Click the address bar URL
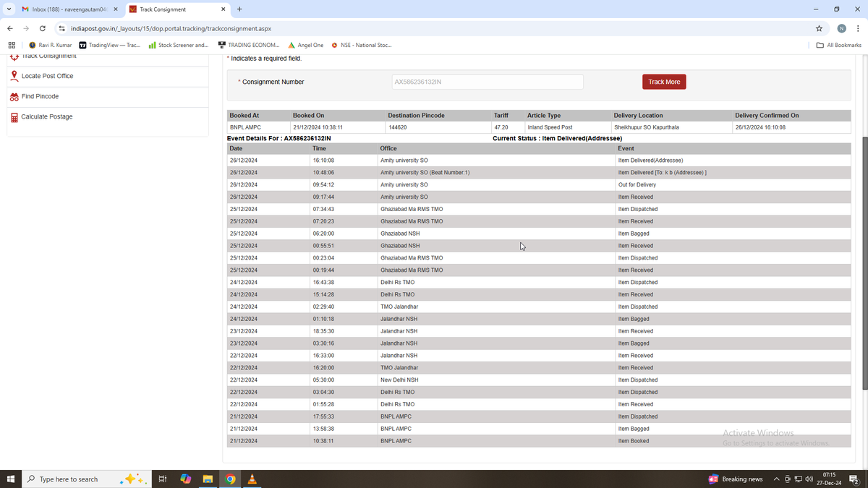The image size is (868, 488). click(171, 29)
